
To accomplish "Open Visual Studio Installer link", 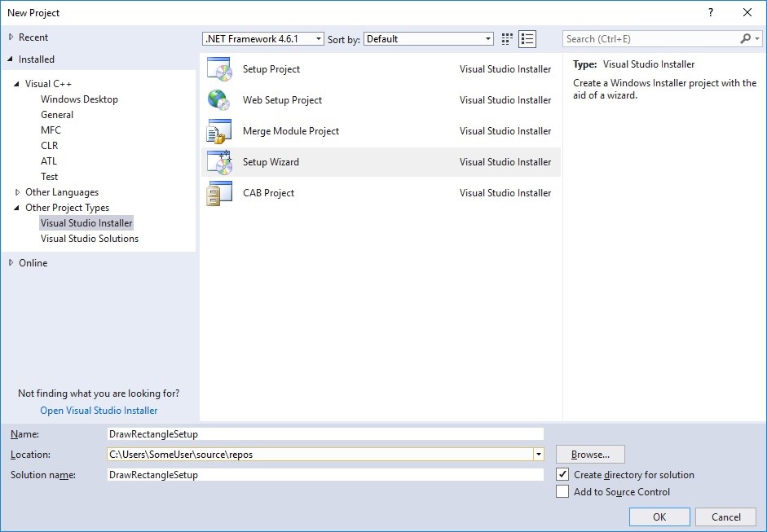I will coord(99,411).
